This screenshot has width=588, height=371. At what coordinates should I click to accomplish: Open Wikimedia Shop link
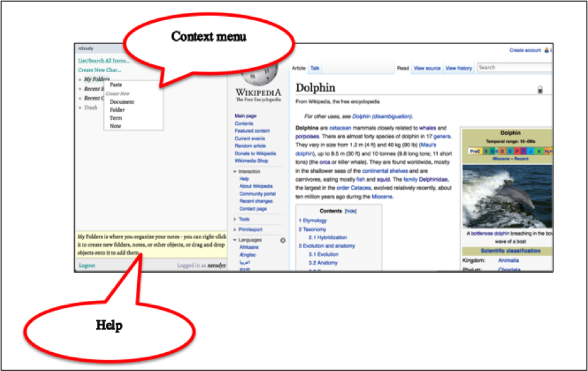[251, 161]
